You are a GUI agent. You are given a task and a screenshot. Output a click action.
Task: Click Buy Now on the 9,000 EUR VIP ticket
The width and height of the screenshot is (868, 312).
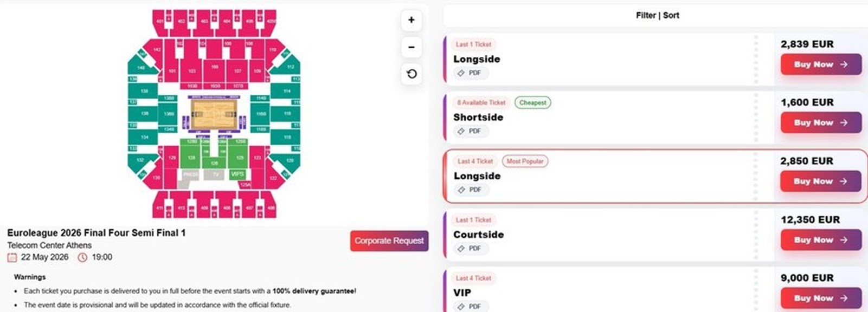coord(820,298)
